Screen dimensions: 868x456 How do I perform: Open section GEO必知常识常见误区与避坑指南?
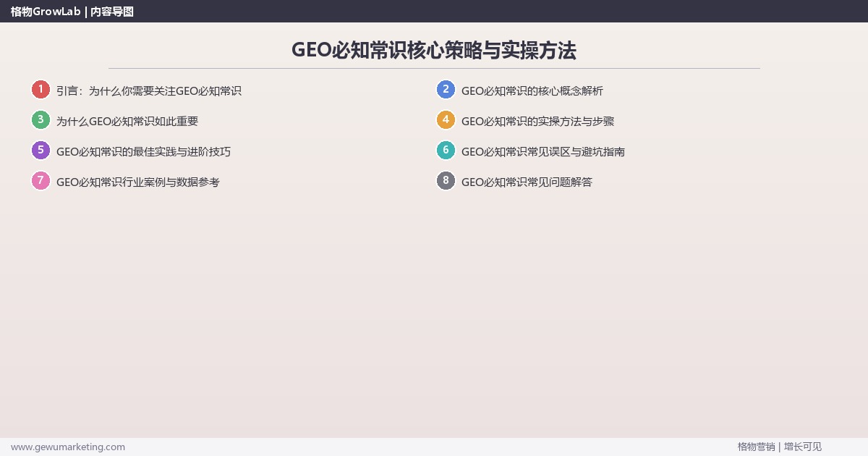[x=543, y=152]
